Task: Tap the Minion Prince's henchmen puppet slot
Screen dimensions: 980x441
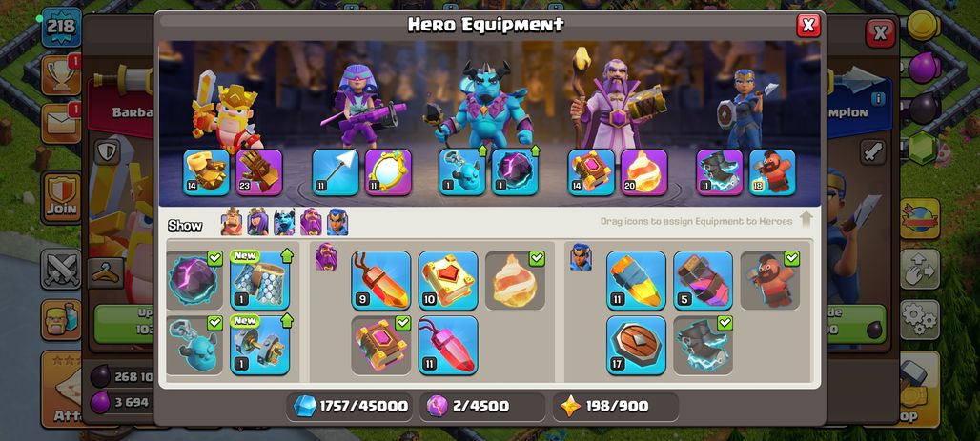Action: point(461,172)
